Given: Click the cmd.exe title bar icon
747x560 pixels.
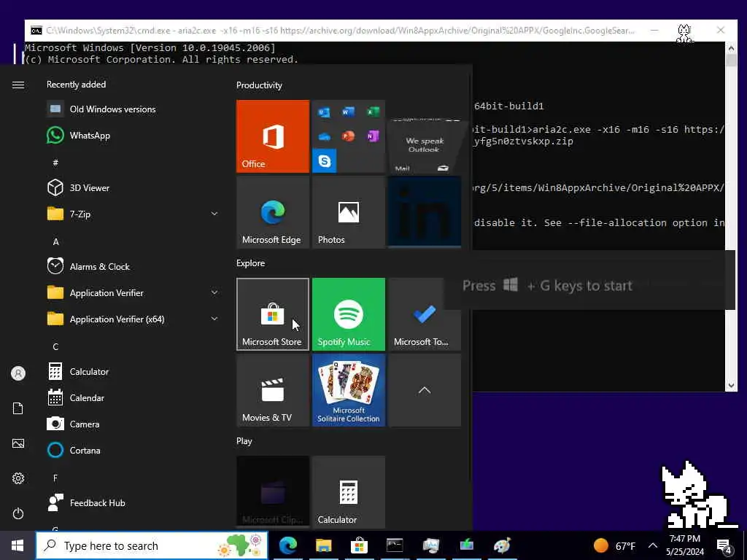Looking at the screenshot, I should point(36,31).
